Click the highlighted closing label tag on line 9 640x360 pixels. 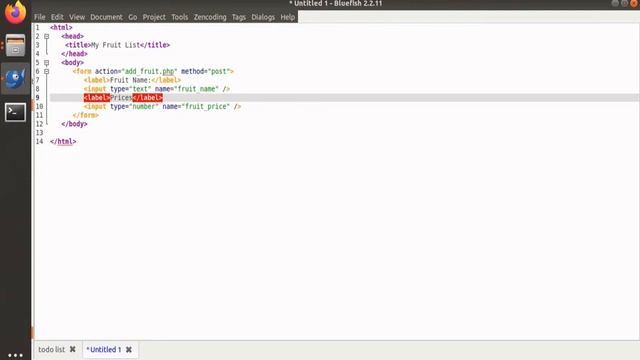click(x=147, y=98)
